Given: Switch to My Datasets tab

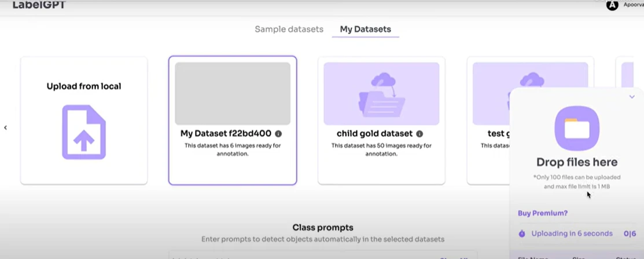Looking at the screenshot, I should (x=365, y=29).
